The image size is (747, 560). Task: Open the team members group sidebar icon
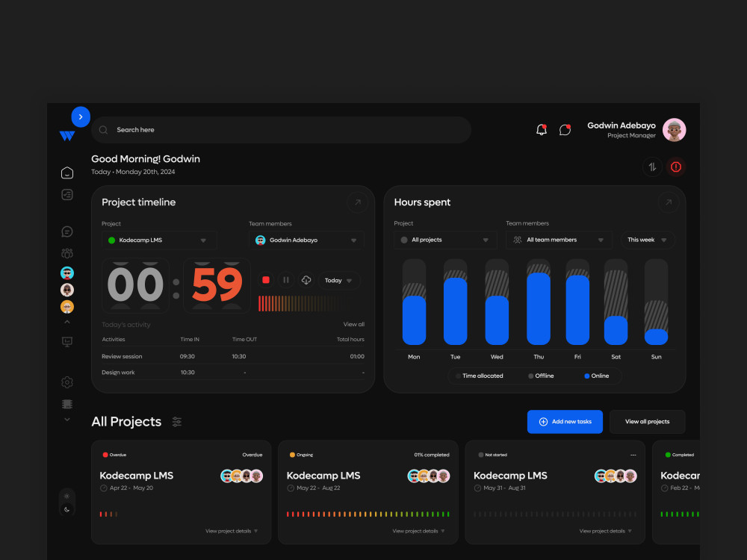tap(67, 253)
